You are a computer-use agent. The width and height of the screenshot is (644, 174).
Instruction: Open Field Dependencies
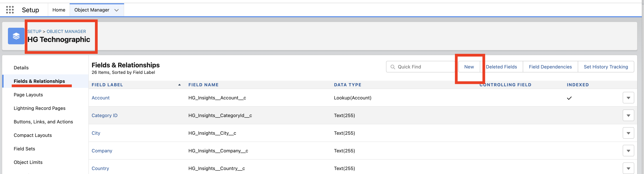(x=550, y=67)
